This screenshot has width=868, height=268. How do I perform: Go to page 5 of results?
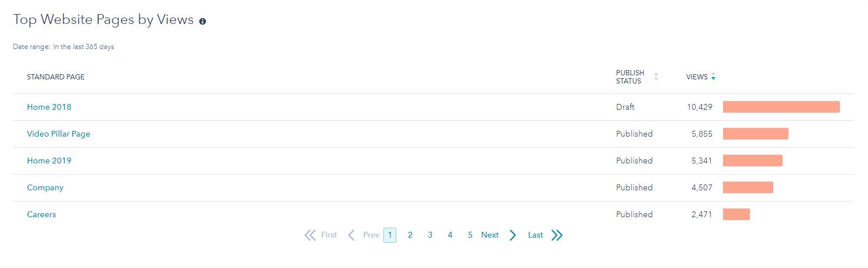(x=470, y=235)
